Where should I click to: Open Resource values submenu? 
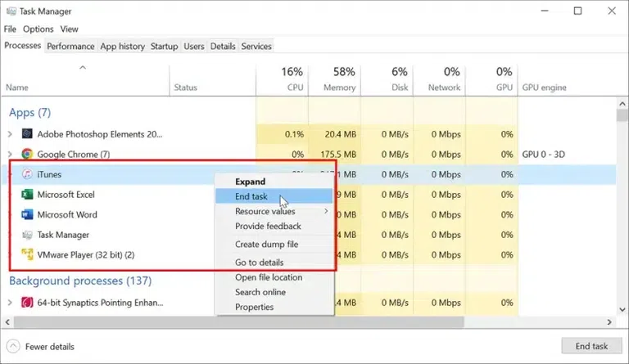[265, 211]
